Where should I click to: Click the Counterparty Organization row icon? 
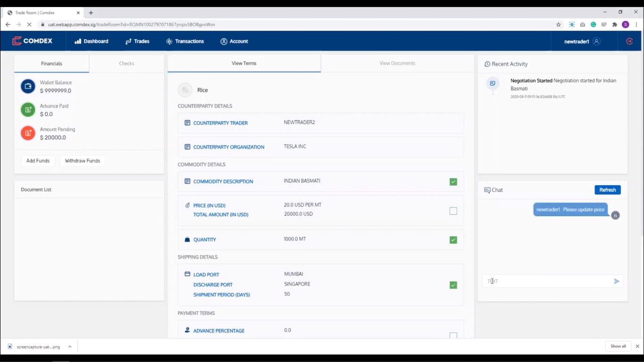tap(187, 147)
